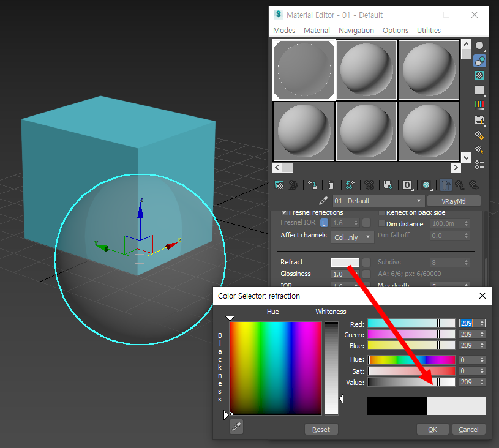Image resolution: width=499 pixels, height=448 pixels.
Task: Toggle Backlight icon in side toolbar
Action: tap(479, 61)
